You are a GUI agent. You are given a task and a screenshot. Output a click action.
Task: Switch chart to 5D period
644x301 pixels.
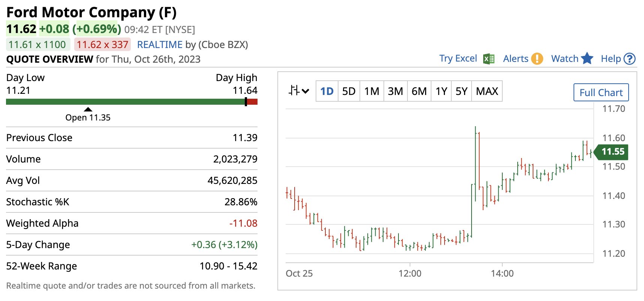pos(349,91)
